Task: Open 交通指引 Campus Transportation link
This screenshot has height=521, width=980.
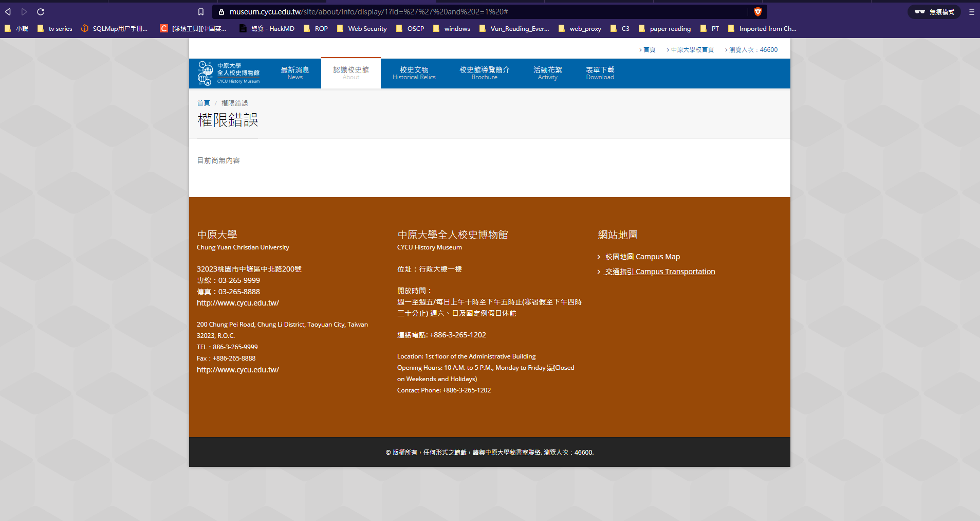Action: [659, 272]
